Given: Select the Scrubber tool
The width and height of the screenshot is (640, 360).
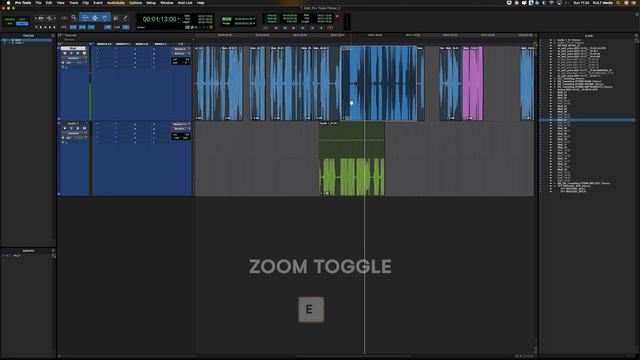Looking at the screenshot, I should (116, 18).
